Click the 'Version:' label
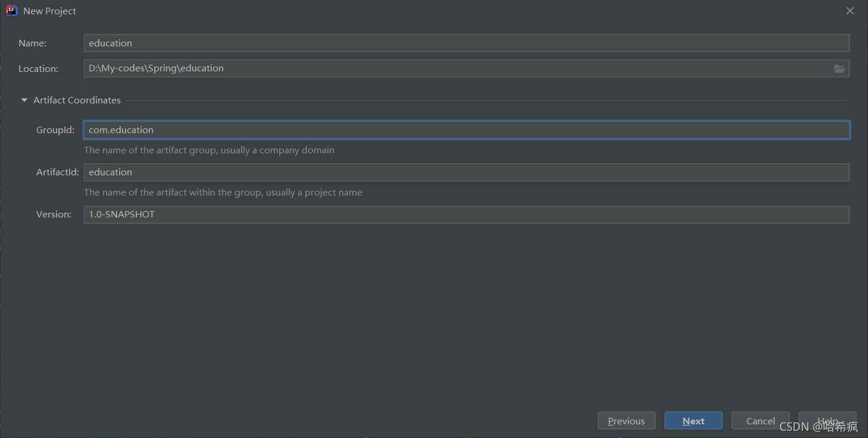 click(x=54, y=215)
